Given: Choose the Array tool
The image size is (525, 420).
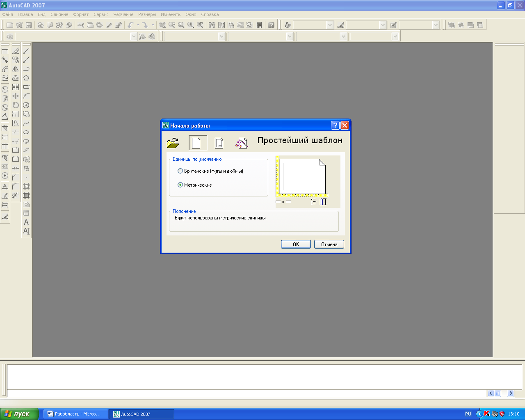Looking at the screenshot, I should pyautogui.click(x=16, y=87).
